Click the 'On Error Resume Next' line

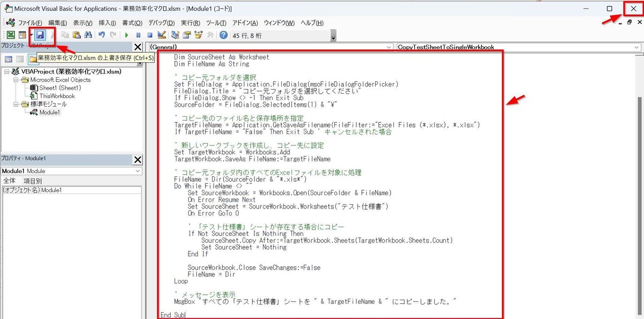(x=222, y=199)
